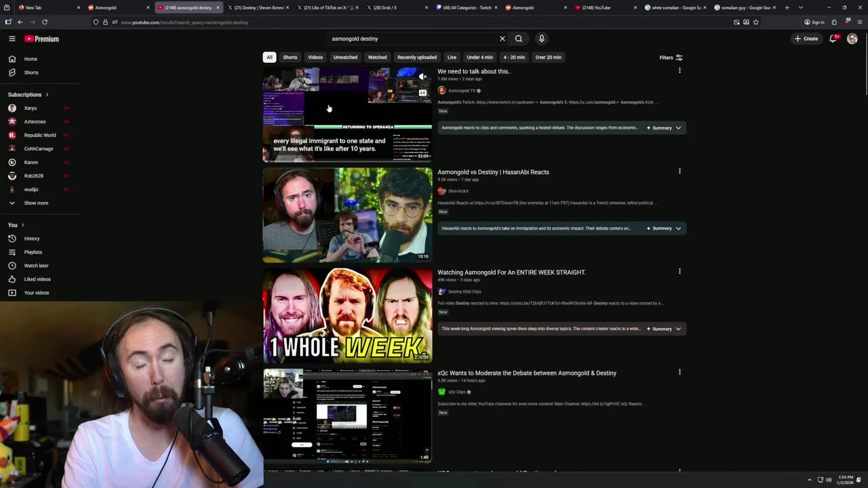Select the 'Unwatched' filter chip
The height and width of the screenshot is (488, 868).
[x=345, y=57]
